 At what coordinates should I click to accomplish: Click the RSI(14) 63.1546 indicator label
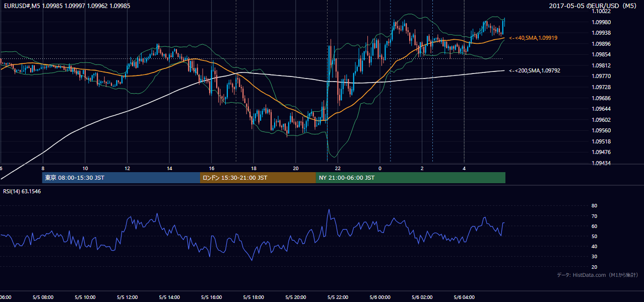[x=22, y=191]
